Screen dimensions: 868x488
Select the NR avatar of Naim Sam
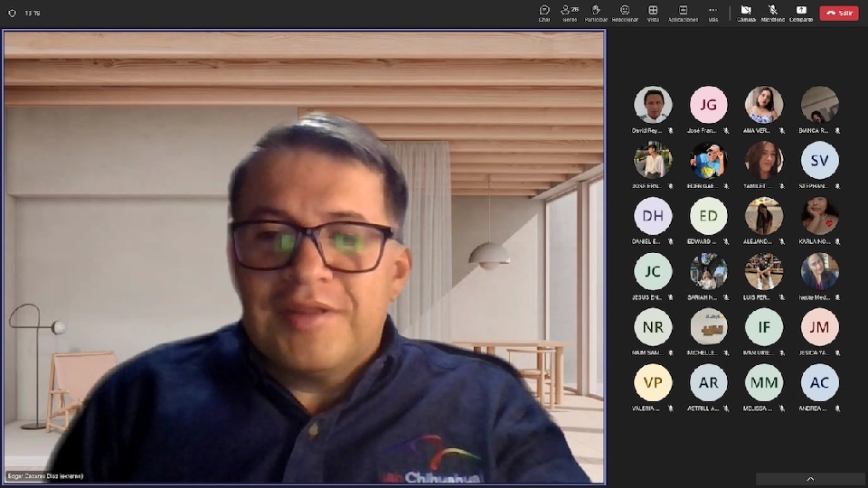[653, 327]
